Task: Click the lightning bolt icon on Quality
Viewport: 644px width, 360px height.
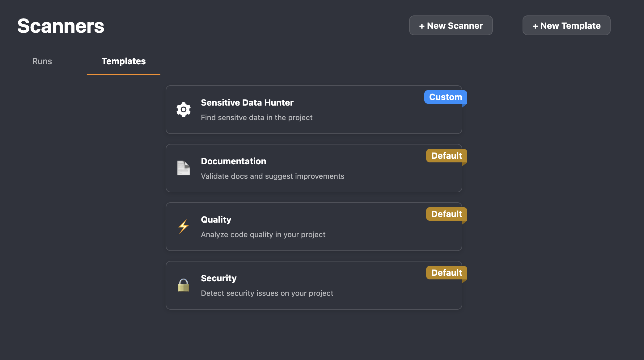Action: pos(183,226)
